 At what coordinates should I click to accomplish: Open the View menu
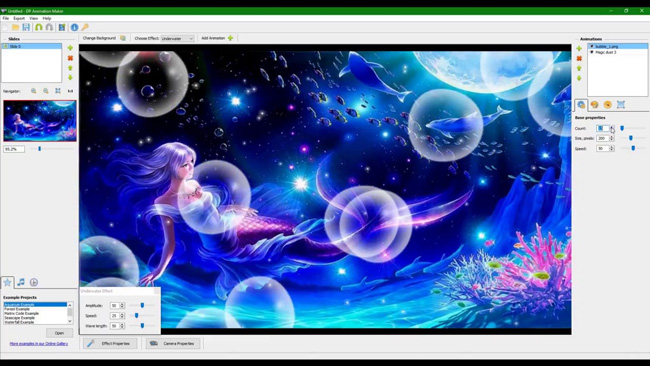click(x=34, y=18)
